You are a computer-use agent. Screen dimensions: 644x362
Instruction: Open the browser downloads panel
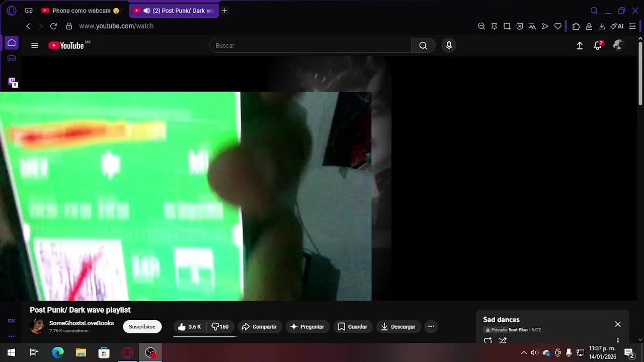click(x=602, y=26)
